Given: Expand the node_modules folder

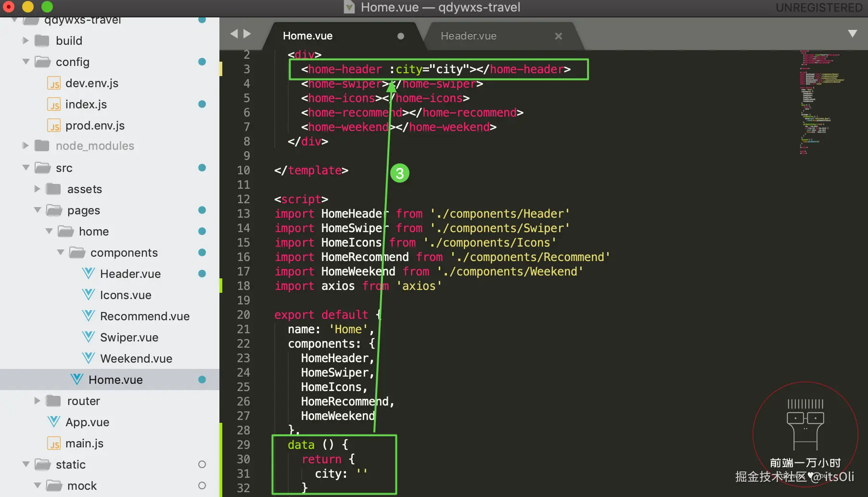Looking at the screenshot, I should click(26, 145).
